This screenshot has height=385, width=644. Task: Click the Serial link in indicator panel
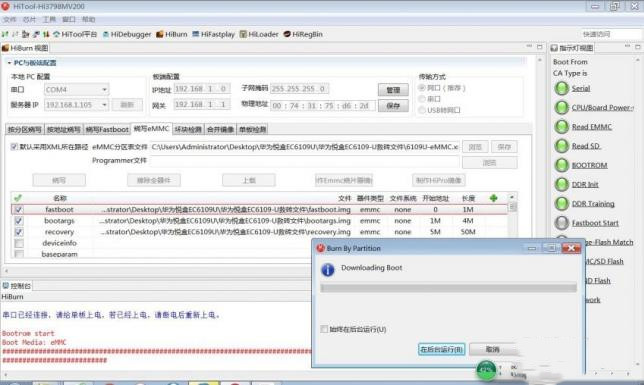coord(581,88)
